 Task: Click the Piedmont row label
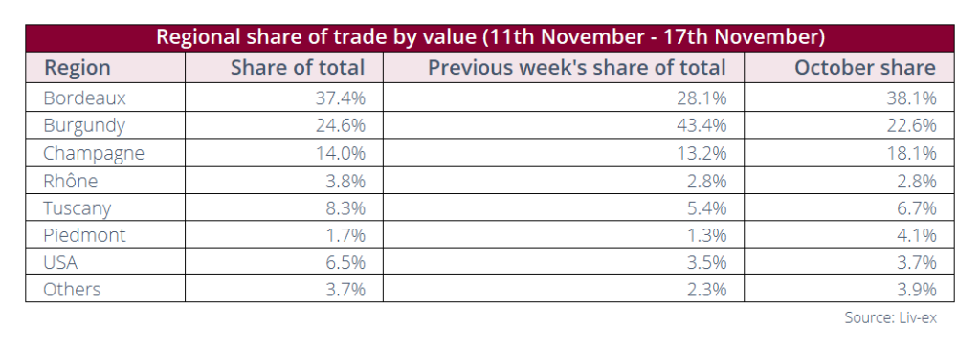point(84,235)
